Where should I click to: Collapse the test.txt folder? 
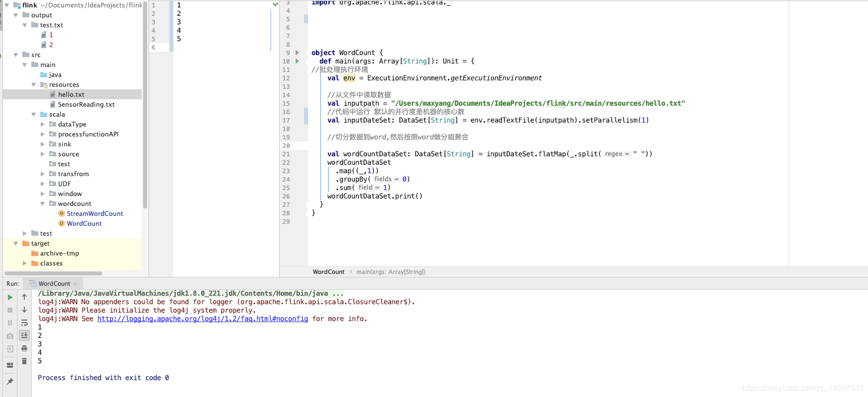coord(25,25)
